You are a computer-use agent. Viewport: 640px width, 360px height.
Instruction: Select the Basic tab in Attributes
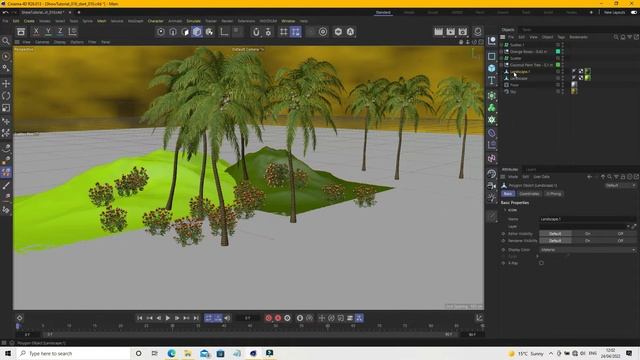click(508, 194)
